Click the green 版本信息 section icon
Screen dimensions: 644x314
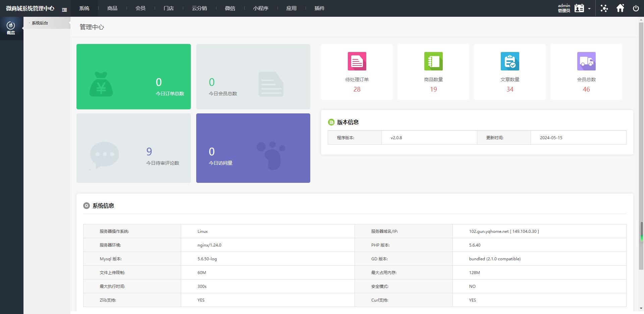tap(331, 122)
